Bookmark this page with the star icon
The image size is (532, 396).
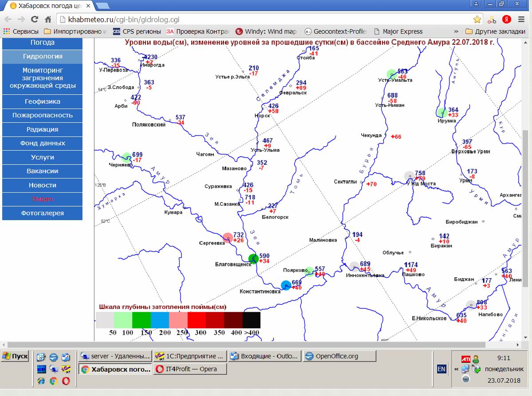477,19
